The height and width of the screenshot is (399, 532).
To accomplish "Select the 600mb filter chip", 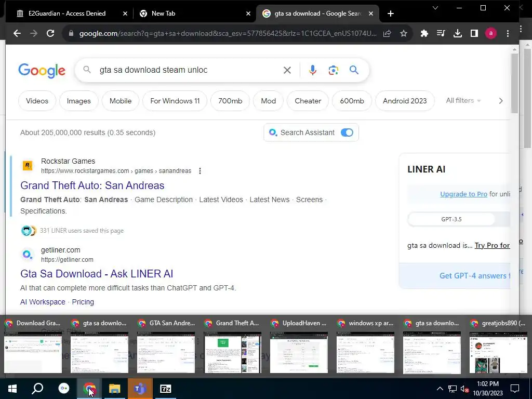I will [352, 101].
